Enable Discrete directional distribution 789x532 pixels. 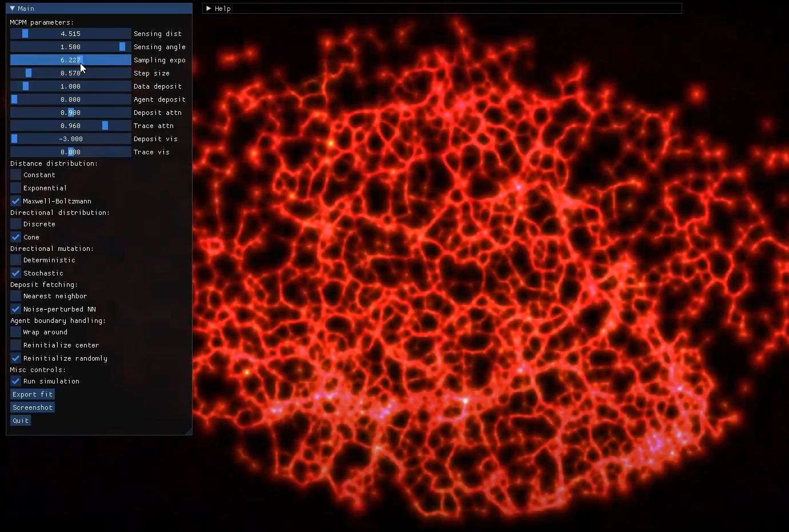pos(16,224)
